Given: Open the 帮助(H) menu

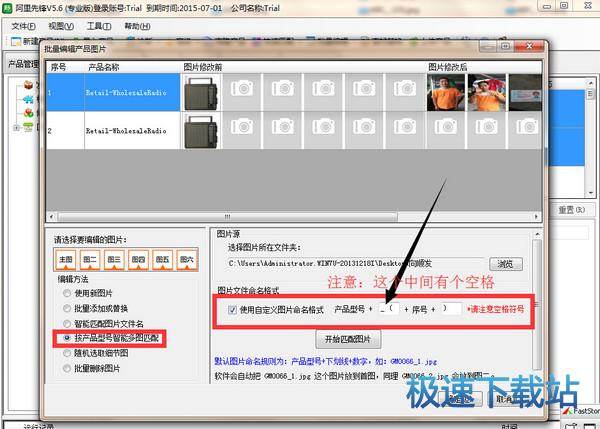Looking at the screenshot, I should (137, 26).
